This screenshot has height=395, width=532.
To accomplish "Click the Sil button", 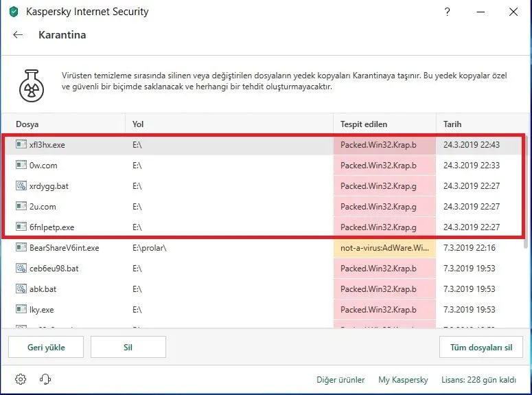I will point(128,347).
